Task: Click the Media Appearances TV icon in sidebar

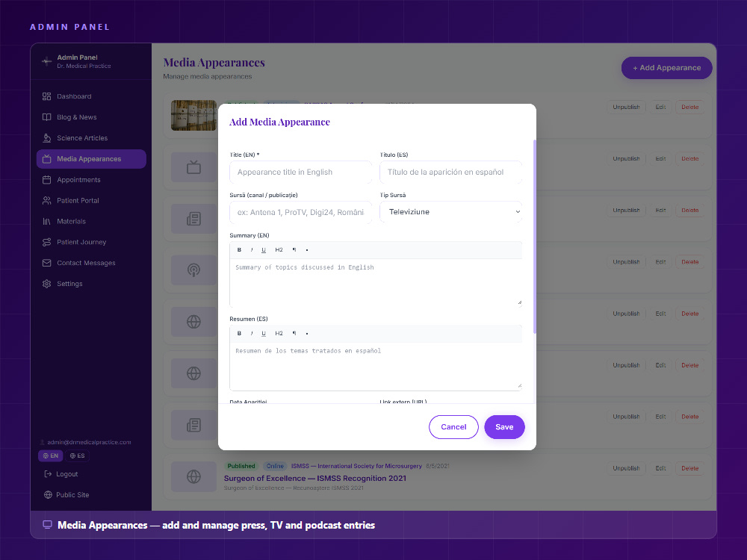Action: [46, 159]
